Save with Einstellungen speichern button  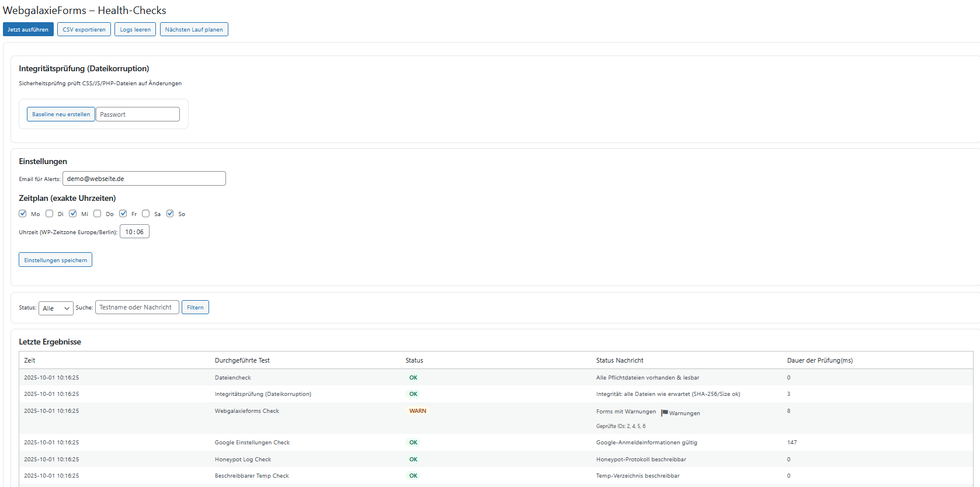click(x=55, y=260)
